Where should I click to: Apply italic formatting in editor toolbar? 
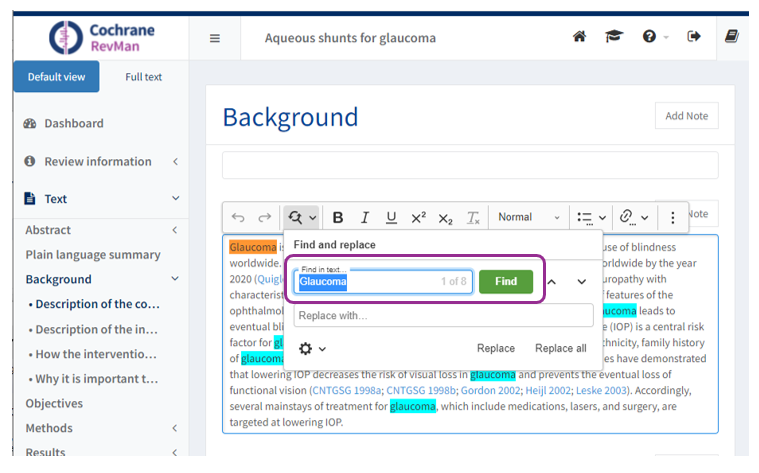click(x=365, y=217)
